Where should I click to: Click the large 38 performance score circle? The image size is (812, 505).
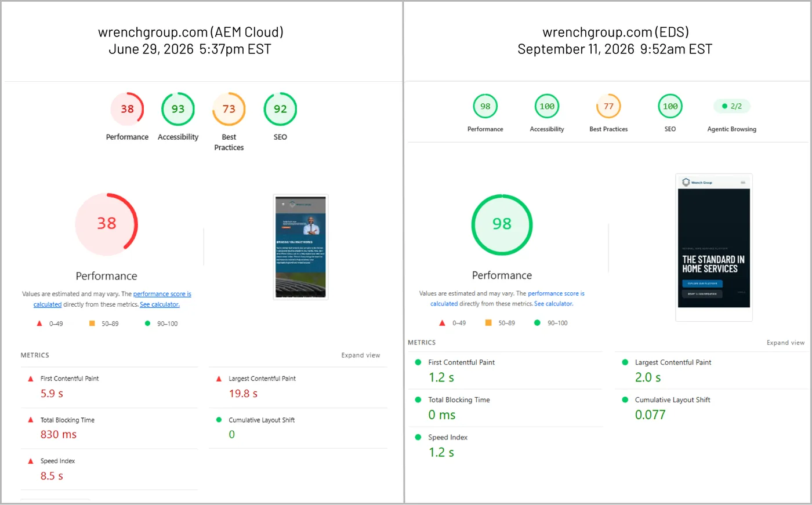(107, 224)
